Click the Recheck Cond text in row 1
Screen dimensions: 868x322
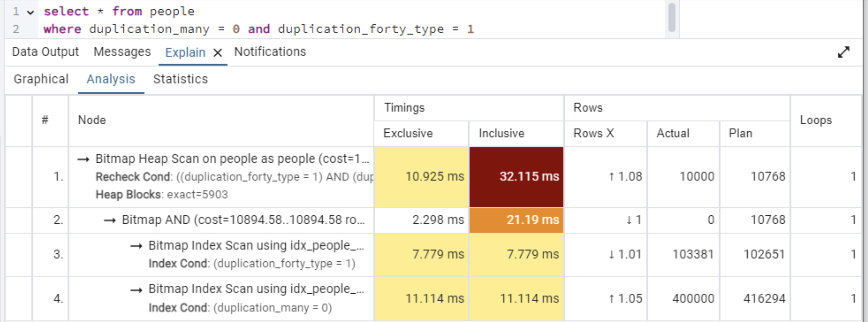[x=234, y=177]
